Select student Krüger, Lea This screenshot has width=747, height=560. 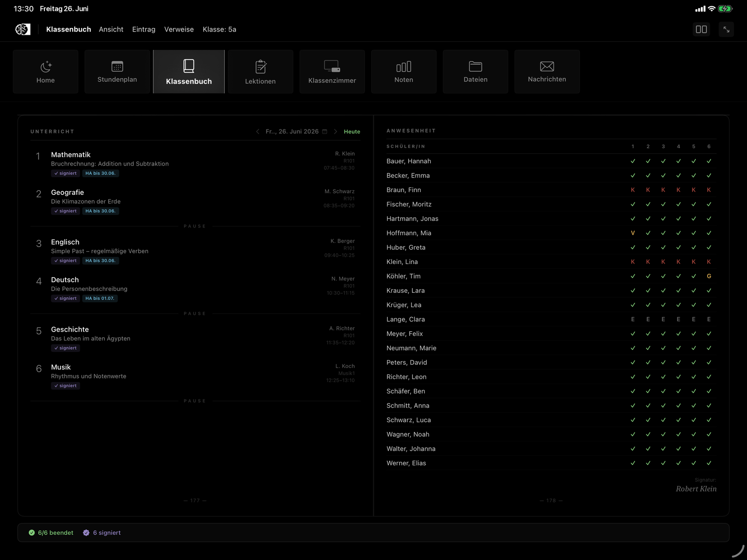[x=404, y=305]
